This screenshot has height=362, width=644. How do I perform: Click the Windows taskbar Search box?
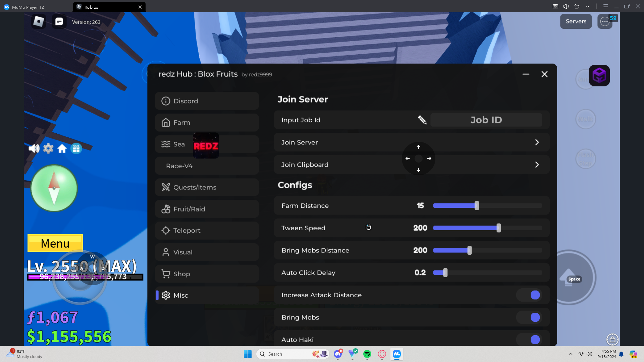[x=293, y=354]
